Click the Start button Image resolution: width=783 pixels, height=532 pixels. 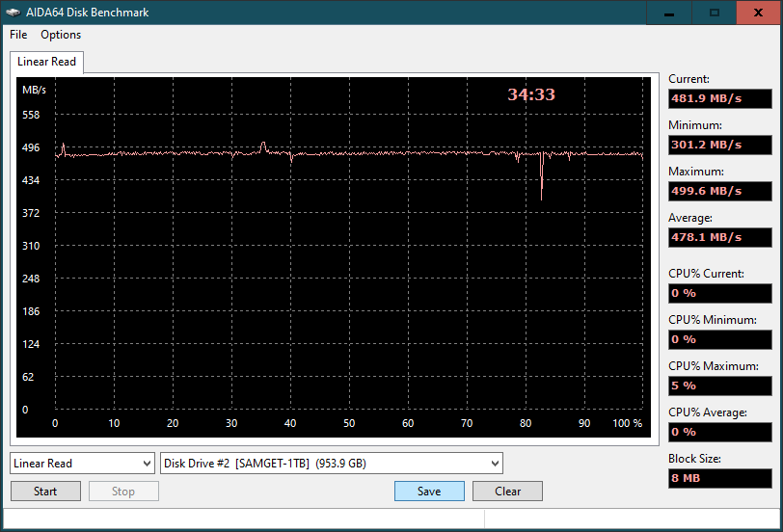tap(45, 492)
